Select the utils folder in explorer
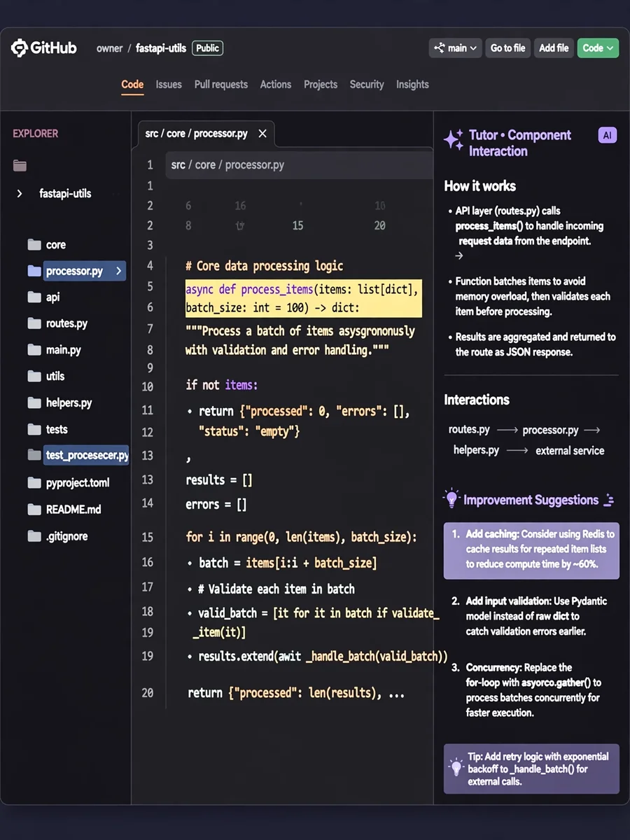The height and width of the screenshot is (840, 630). pyautogui.click(x=55, y=377)
